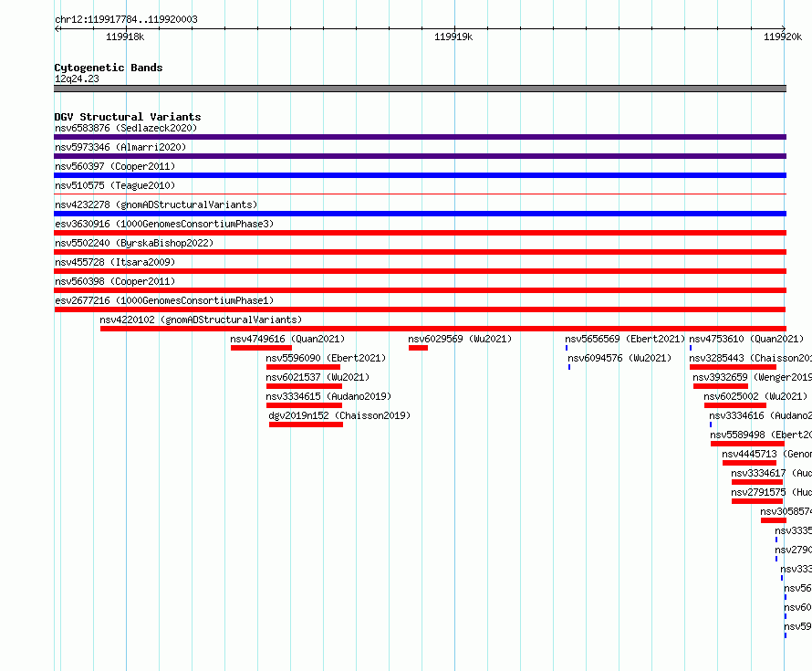Click nsv6094576 (Wu2021) label
Screen dimensions: 812x671
pyautogui.click(x=619, y=358)
